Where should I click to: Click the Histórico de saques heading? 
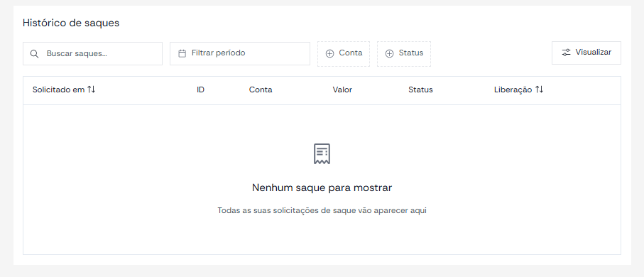(x=71, y=23)
